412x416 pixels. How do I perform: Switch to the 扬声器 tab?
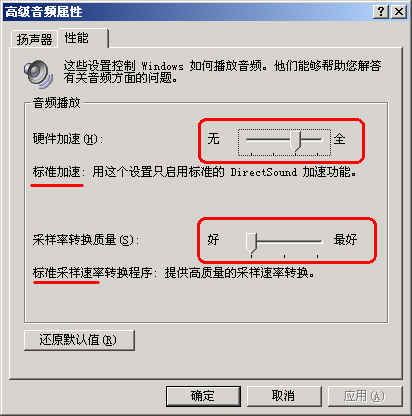(34, 40)
